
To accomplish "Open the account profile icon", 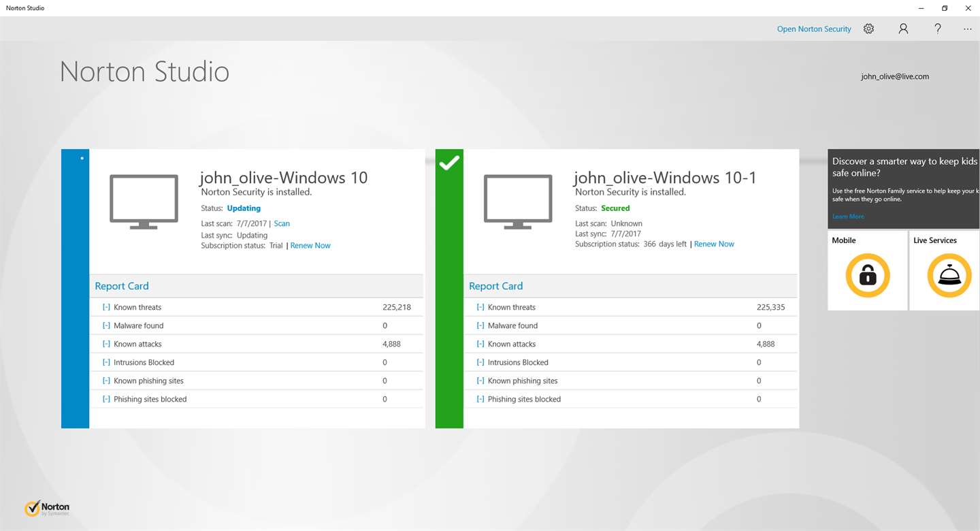I will [x=903, y=29].
